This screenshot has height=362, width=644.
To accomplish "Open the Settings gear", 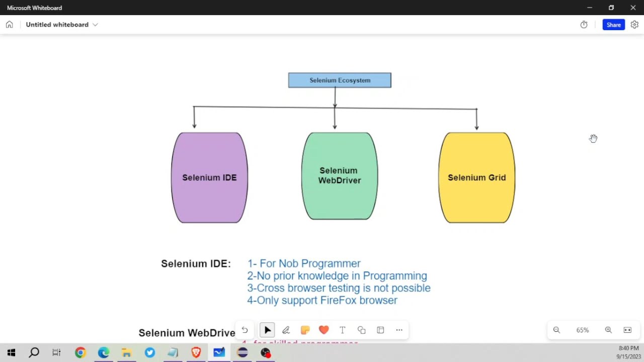I will click(x=634, y=25).
